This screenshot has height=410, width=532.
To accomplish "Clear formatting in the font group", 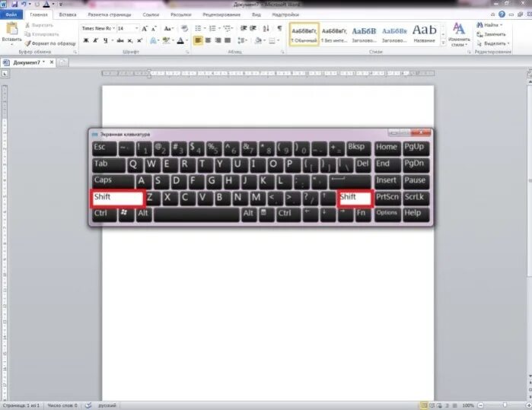I will [184, 28].
